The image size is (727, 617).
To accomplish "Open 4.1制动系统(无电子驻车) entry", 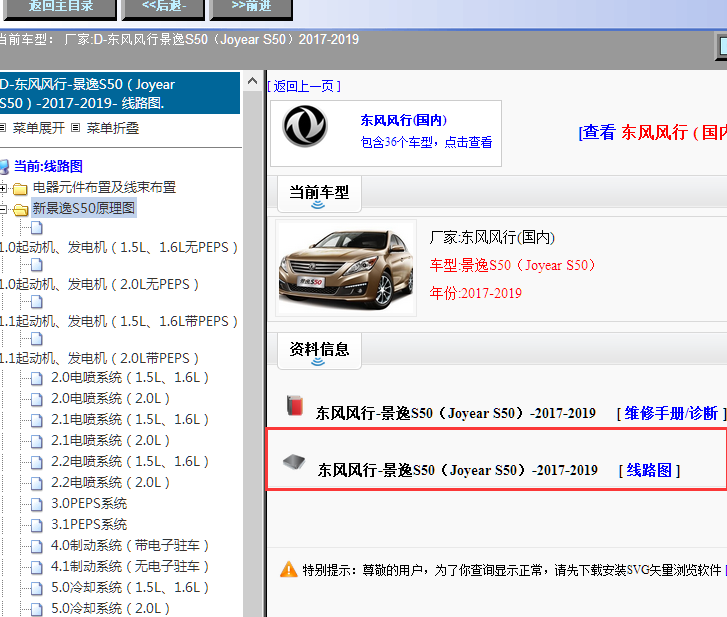I will tap(130, 566).
